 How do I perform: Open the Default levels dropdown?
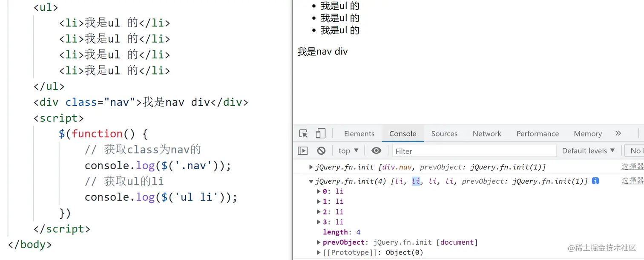tap(588, 150)
